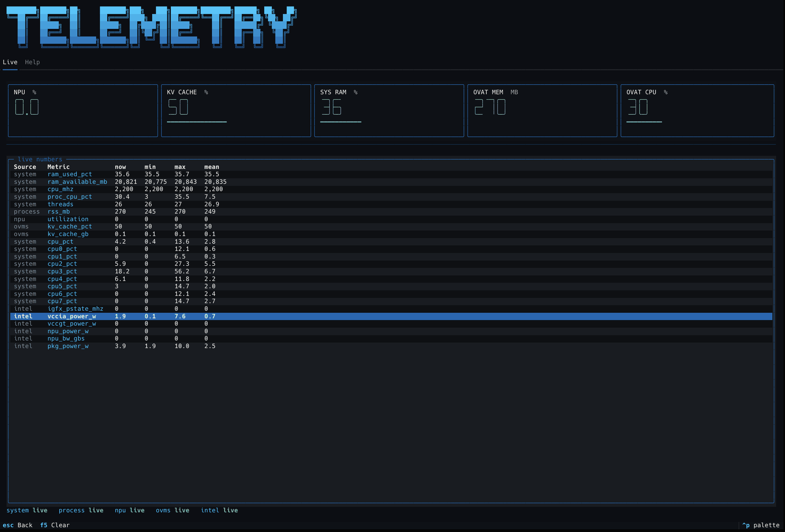Select the cpu6_pct row
Image resolution: width=785 pixels, height=532 pixels.
point(391,294)
